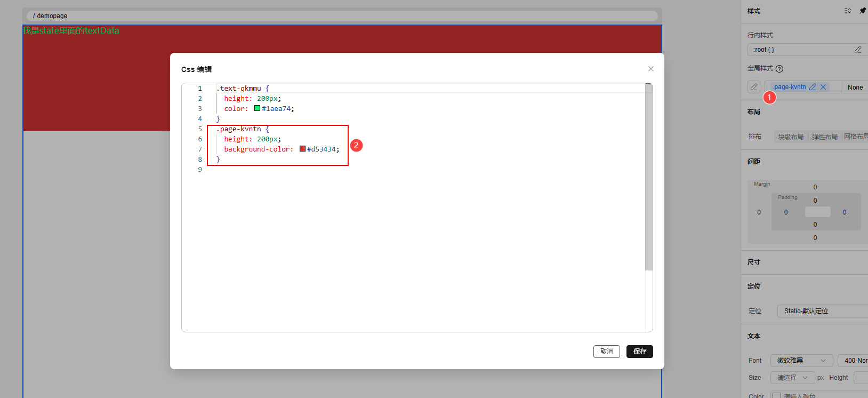Click the 取消 button
Screen dimensions: 868x398
click(606, 352)
